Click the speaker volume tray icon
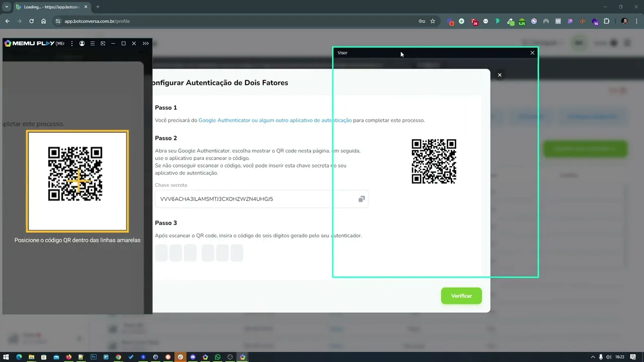This screenshot has height=362, width=644. pyautogui.click(x=609, y=357)
